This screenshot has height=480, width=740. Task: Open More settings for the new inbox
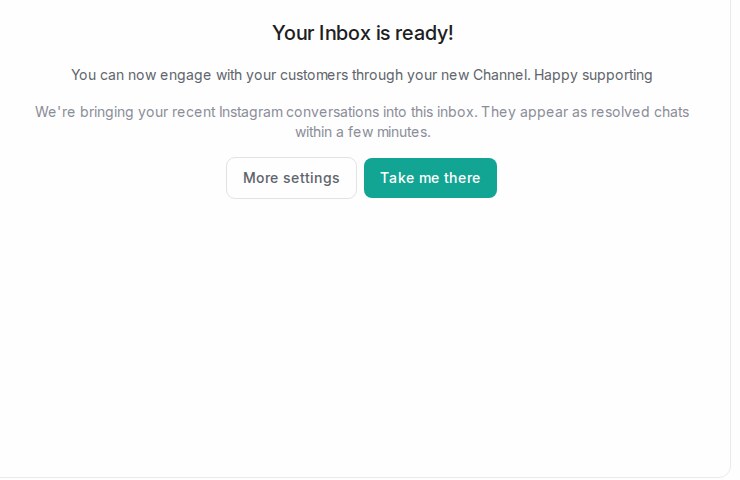coord(291,178)
